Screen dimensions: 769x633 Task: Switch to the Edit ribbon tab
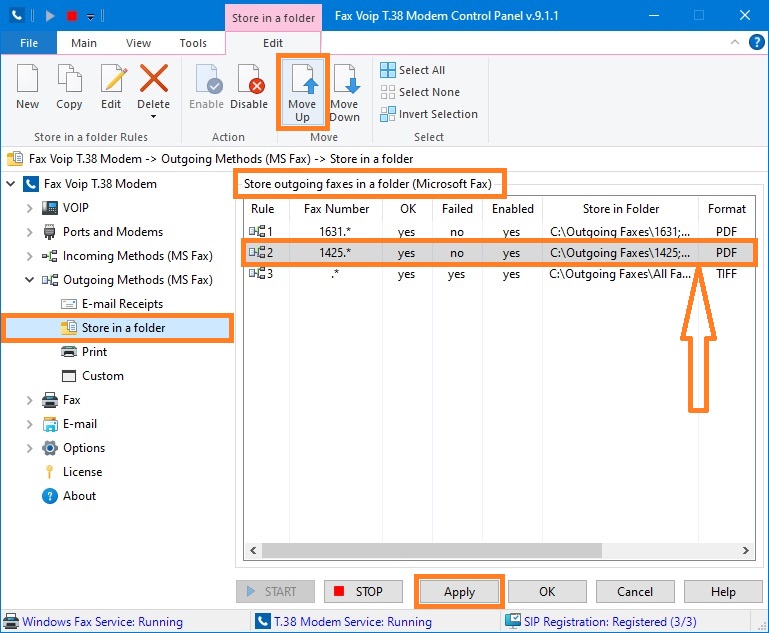coord(273,43)
